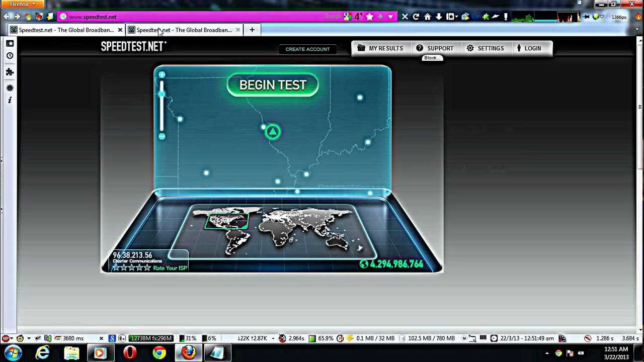This screenshot has height=362, width=644.
Task: Open MY RESULTS page
Action: pyautogui.click(x=380, y=48)
